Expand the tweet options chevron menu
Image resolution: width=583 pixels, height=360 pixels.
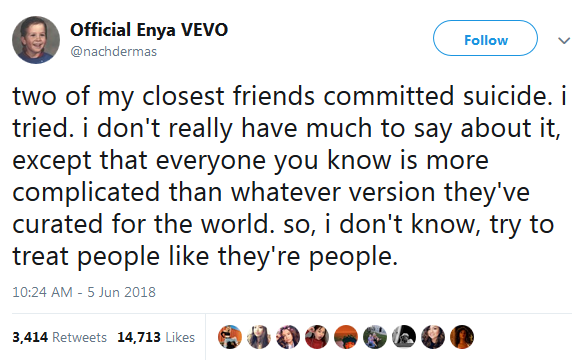pyautogui.click(x=564, y=40)
